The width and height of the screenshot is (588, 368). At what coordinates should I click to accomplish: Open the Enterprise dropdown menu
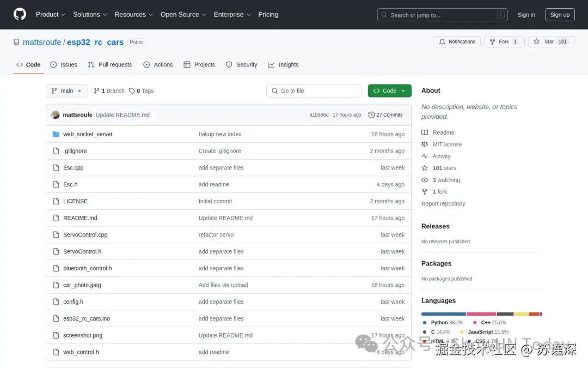[x=232, y=15]
